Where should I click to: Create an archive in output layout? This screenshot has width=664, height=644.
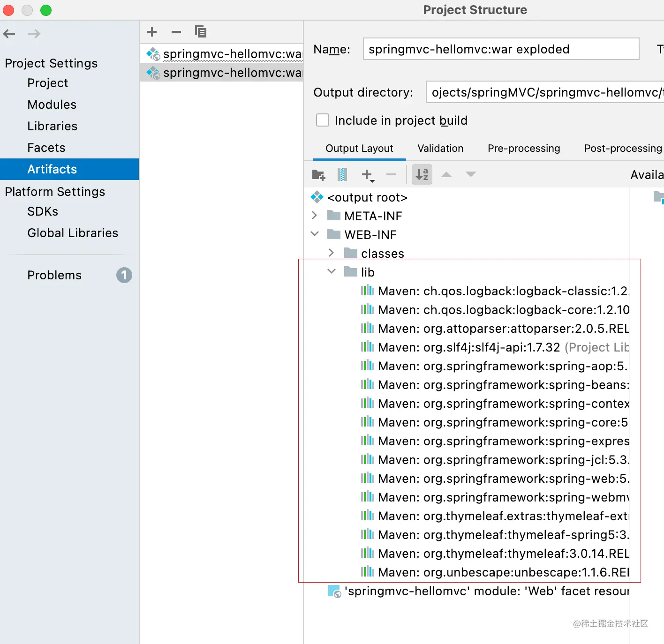pyautogui.click(x=342, y=175)
